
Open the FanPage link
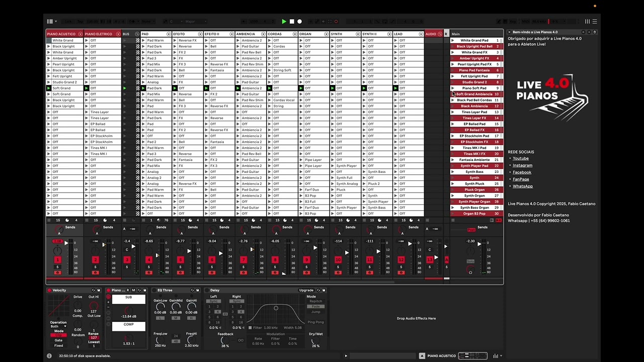(x=521, y=179)
